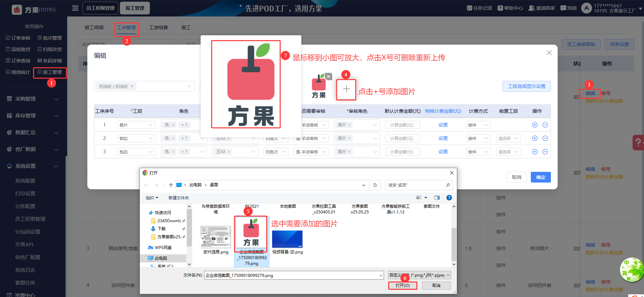Open 消息 messages in the top bar
The width and height of the screenshot is (644, 297).
pyautogui.click(x=568, y=8)
